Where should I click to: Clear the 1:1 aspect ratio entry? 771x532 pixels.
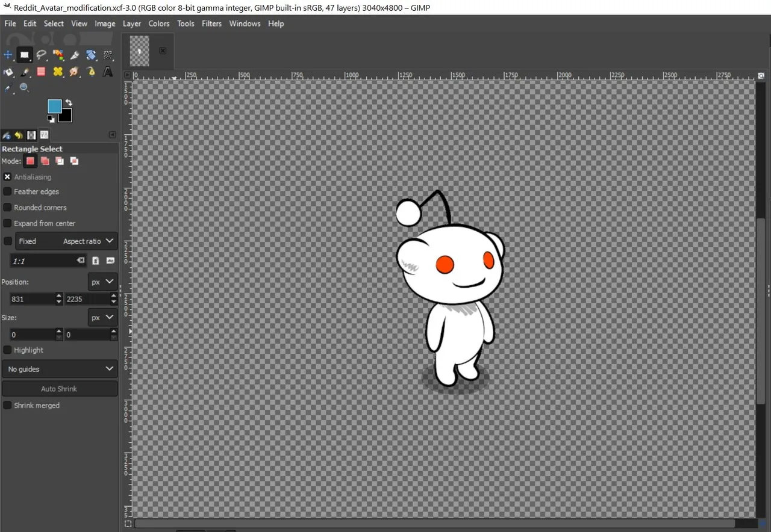tap(81, 261)
